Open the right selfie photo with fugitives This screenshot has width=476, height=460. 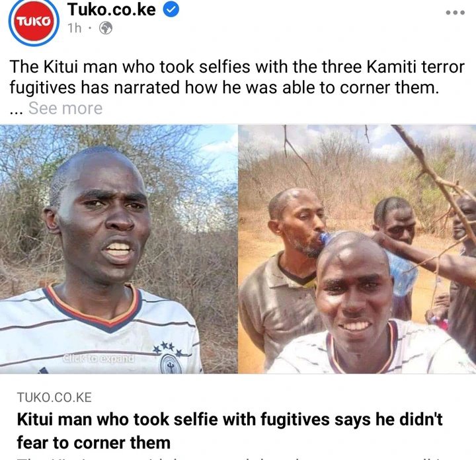pyautogui.click(x=357, y=249)
